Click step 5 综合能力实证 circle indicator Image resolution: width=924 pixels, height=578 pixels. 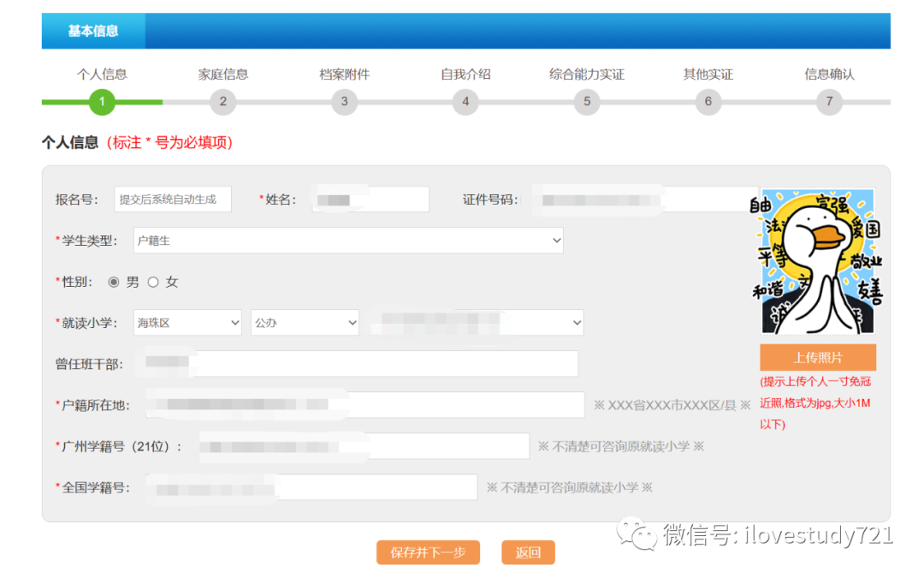(587, 101)
